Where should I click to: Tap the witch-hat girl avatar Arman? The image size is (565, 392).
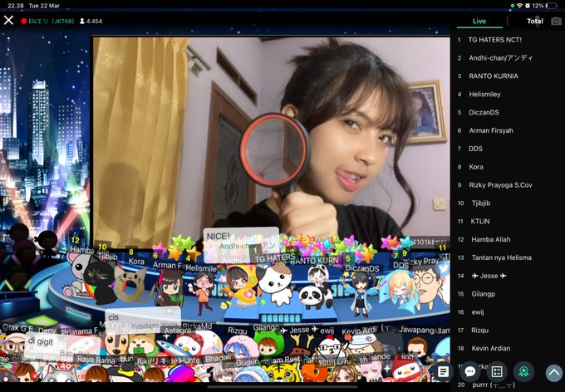(x=169, y=288)
